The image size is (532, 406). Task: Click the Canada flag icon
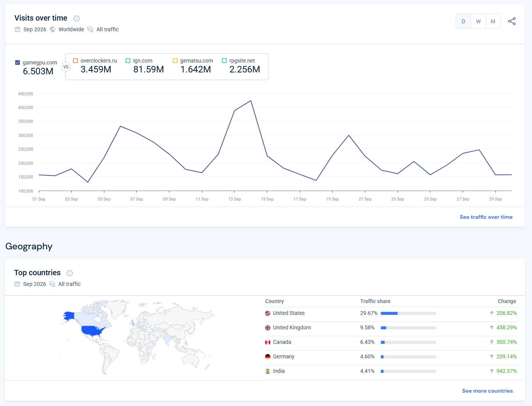pos(268,342)
